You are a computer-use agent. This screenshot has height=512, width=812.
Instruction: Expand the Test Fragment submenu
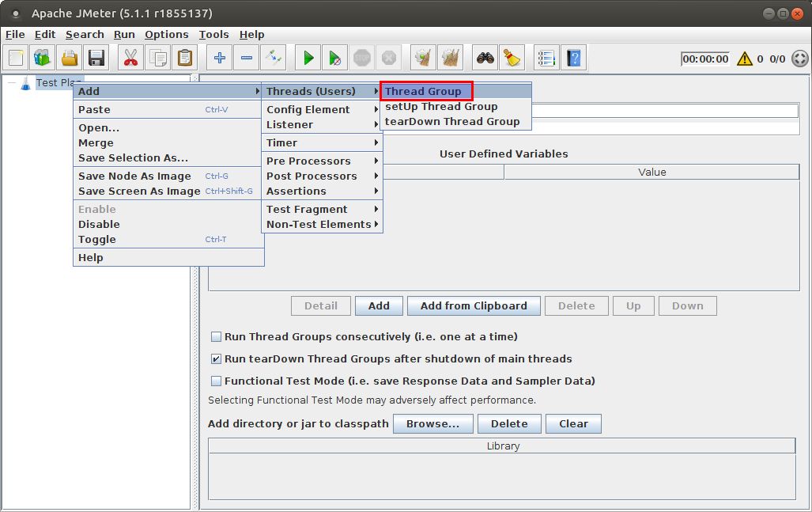coord(322,209)
